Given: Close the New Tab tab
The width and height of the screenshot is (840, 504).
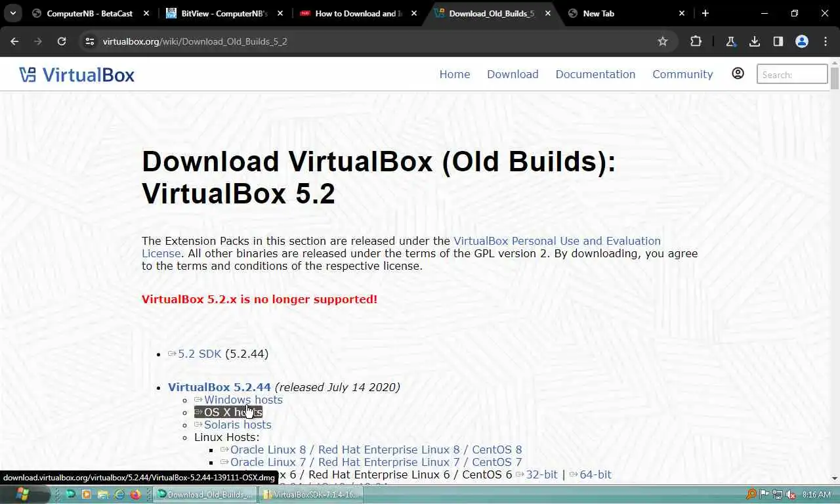Looking at the screenshot, I should [x=681, y=13].
